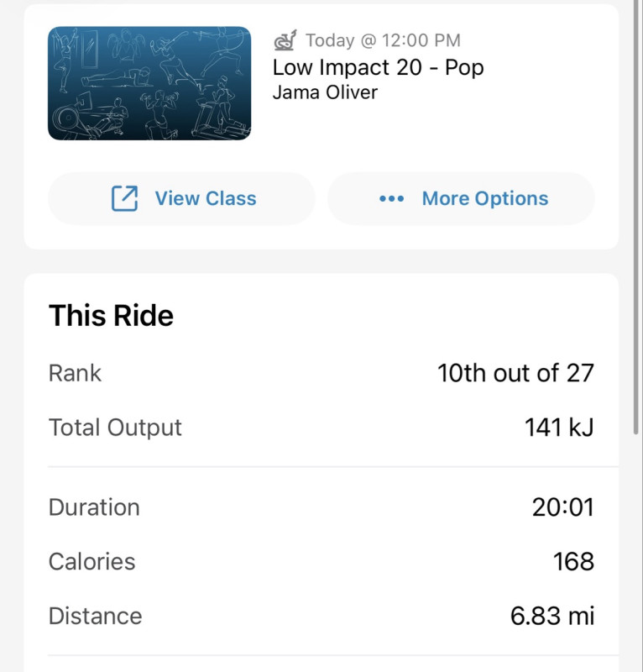Click the 168 calories value
Viewport: 643px width, 672px height.
pos(573,561)
